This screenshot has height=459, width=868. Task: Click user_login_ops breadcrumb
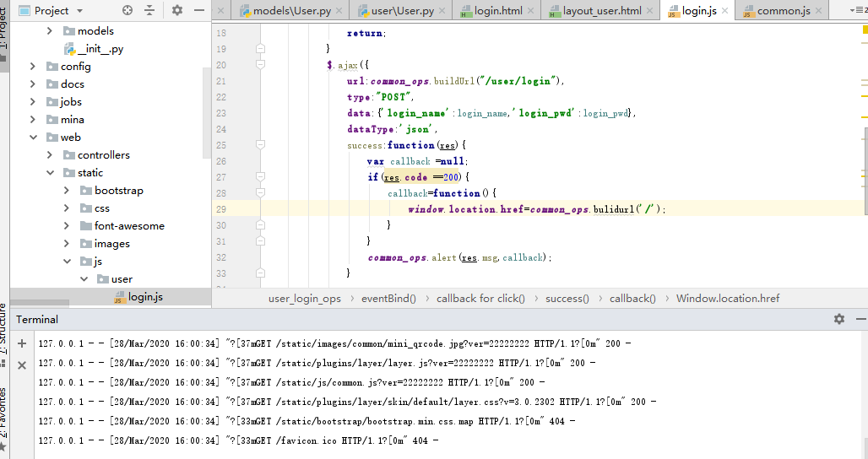tap(305, 299)
